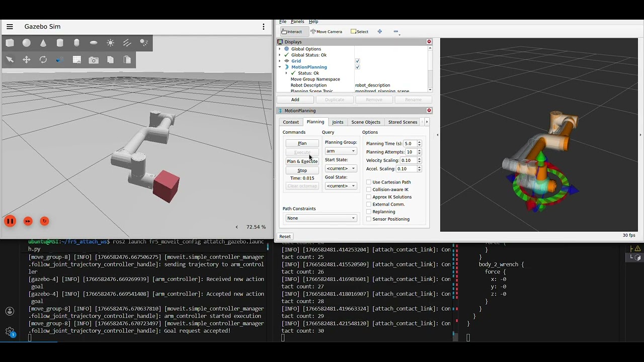Screen dimensions: 644x362
Task: Insert a cylinder shape in Gazebo
Action: [x=60, y=43]
